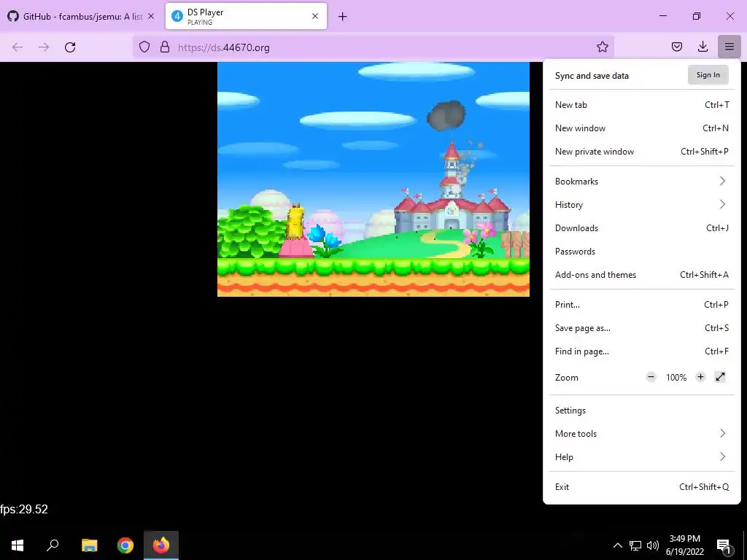Open Add-ons and themes

[642, 275]
